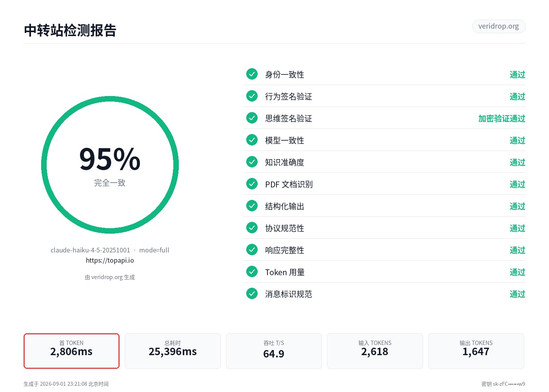Click the 吞吐 T/S 64.9 card
The image size is (549, 392).
coord(274,351)
